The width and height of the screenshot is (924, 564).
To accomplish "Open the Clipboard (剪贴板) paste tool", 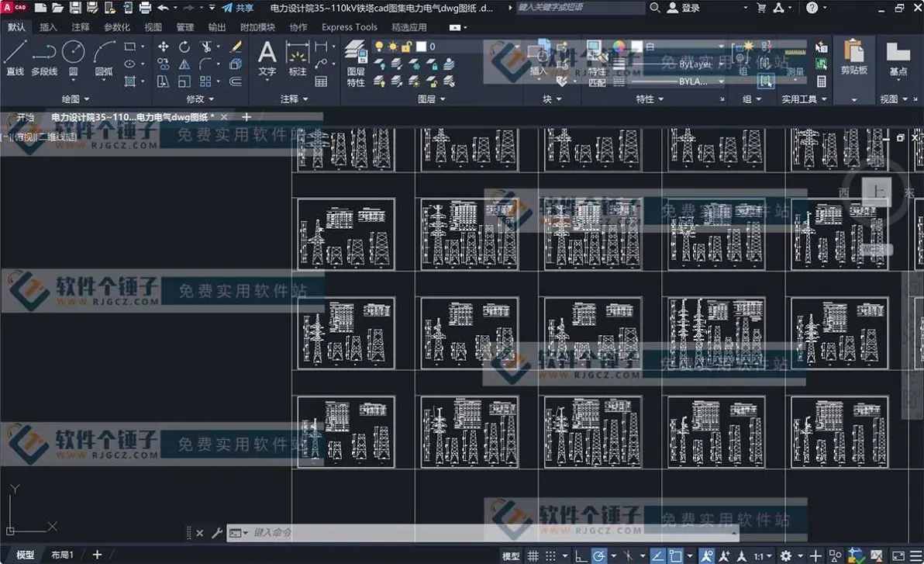I will [853, 58].
